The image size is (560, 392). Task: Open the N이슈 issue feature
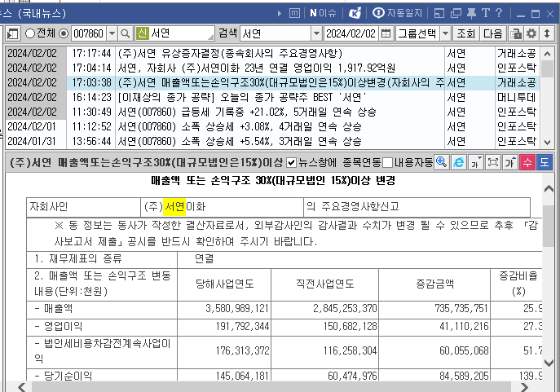(323, 14)
